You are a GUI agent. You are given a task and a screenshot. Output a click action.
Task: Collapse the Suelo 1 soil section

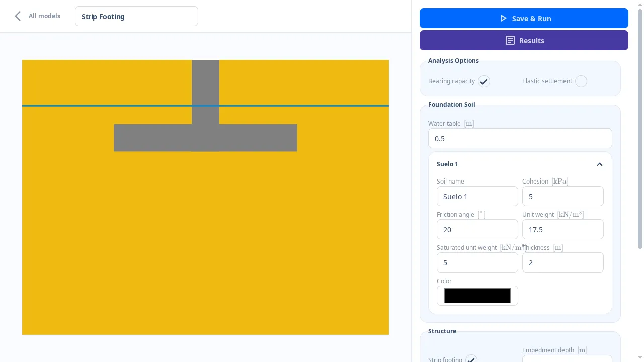click(600, 164)
